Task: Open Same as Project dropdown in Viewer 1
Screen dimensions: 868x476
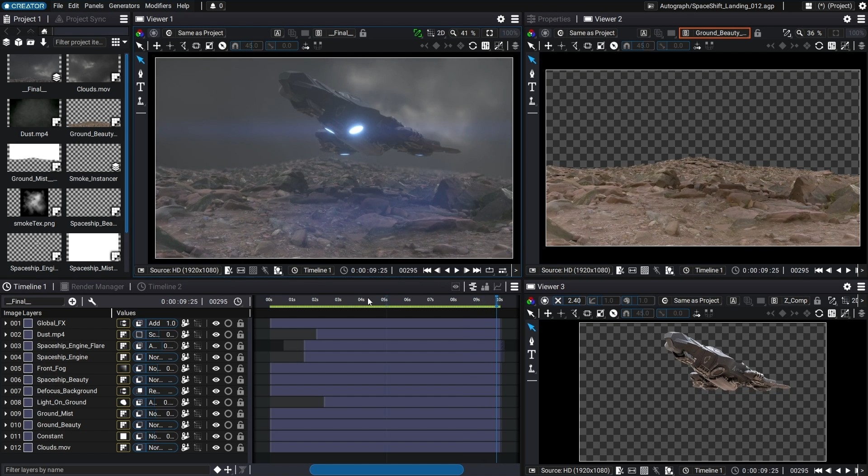Action: 200,33
